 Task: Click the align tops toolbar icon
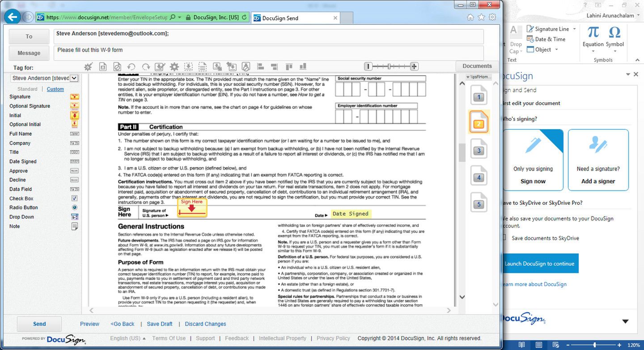point(289,67)
